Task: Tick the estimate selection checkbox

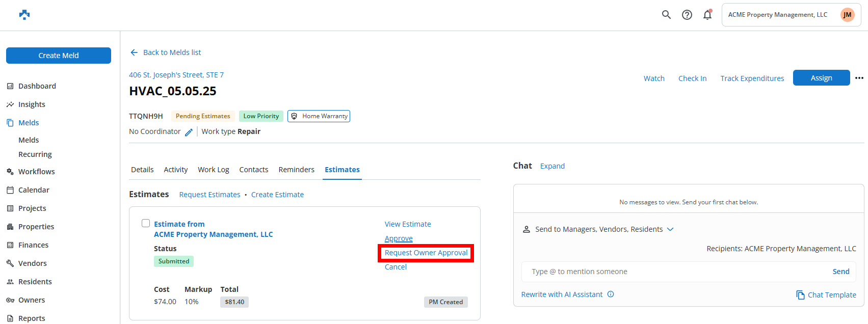Action: (x=146, y=223)
